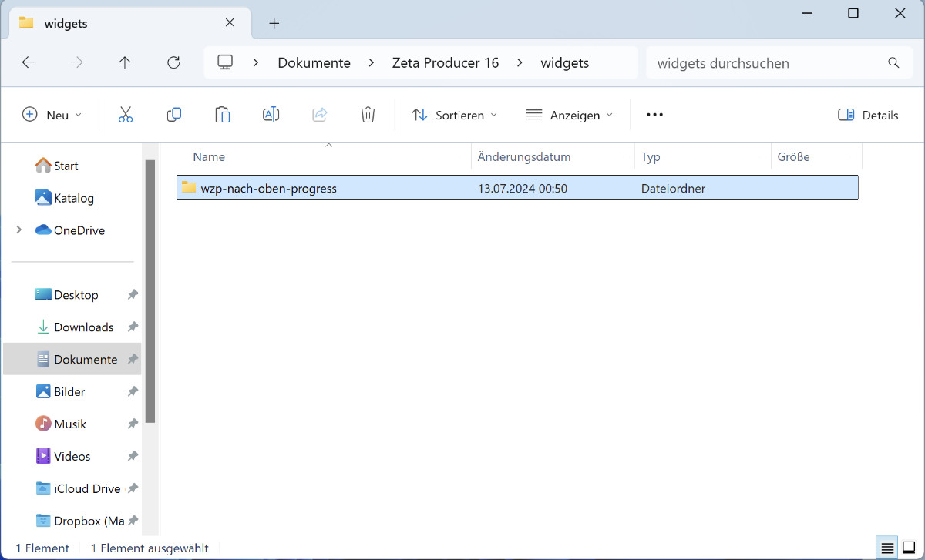Click the Cut scissors icon

tap(126, 115)
